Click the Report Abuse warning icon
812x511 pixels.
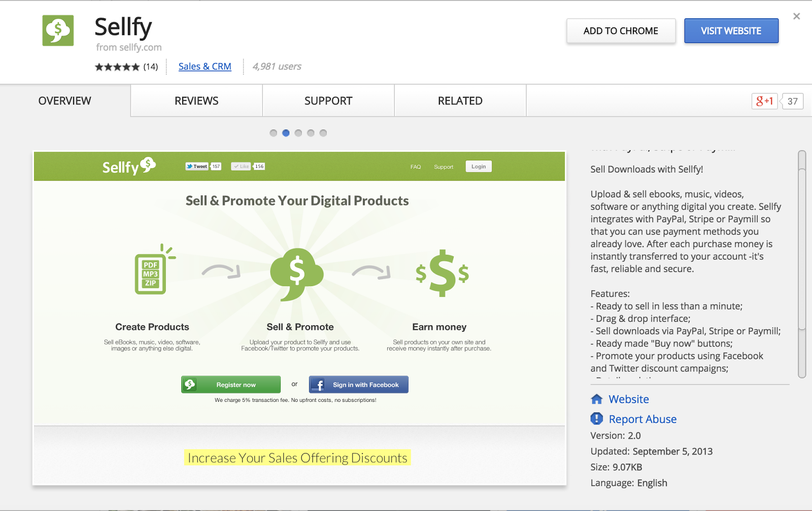pos(596,419)
